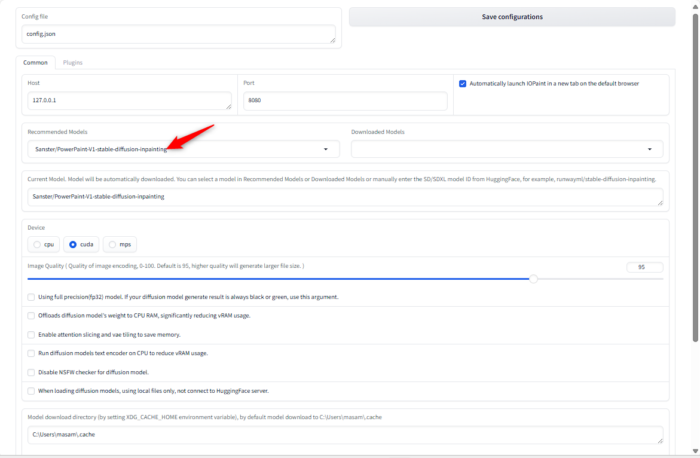
Task: Select the cuda device option
Action: tap(81, 245)
